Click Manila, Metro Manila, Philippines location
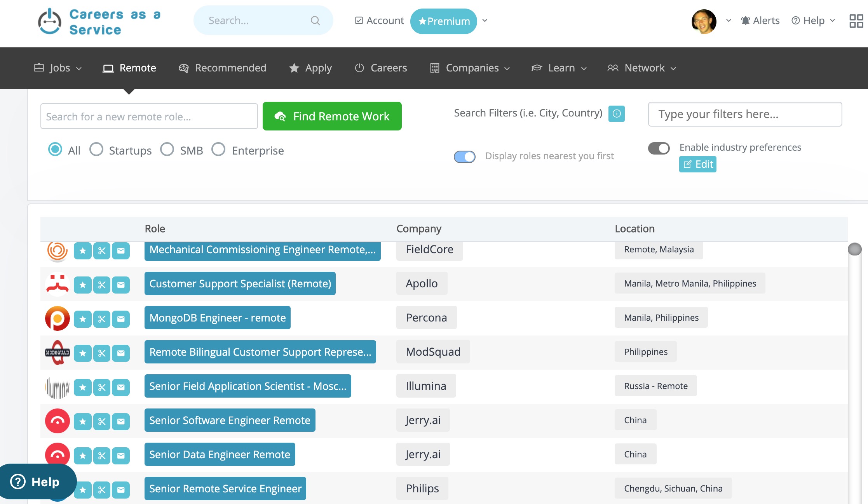 point(690,283)
